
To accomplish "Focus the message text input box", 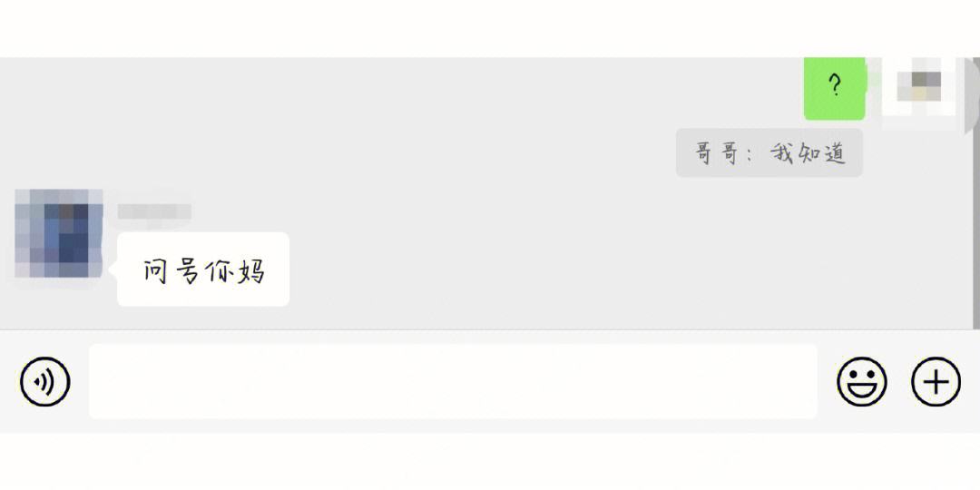I will (453, 381).
